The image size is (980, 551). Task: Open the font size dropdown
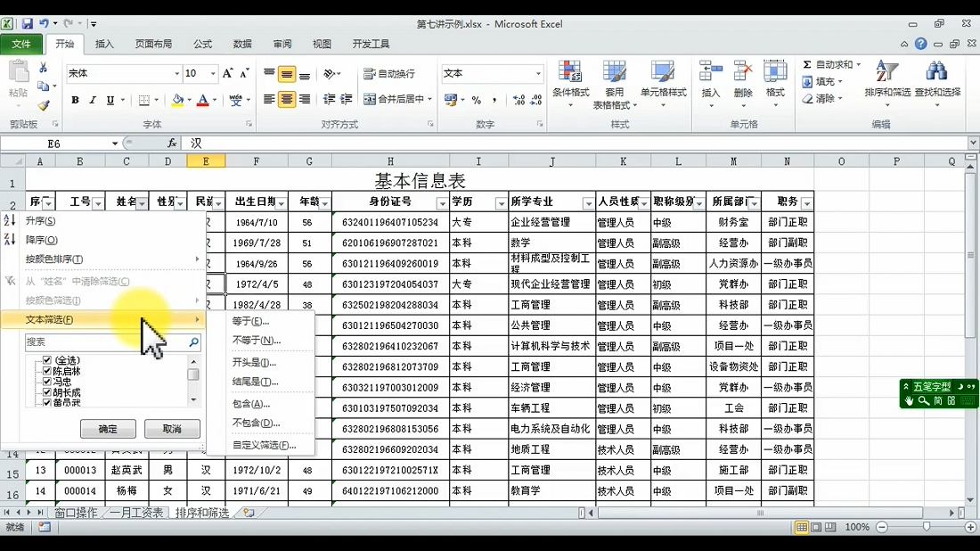(x=213, y=74)
